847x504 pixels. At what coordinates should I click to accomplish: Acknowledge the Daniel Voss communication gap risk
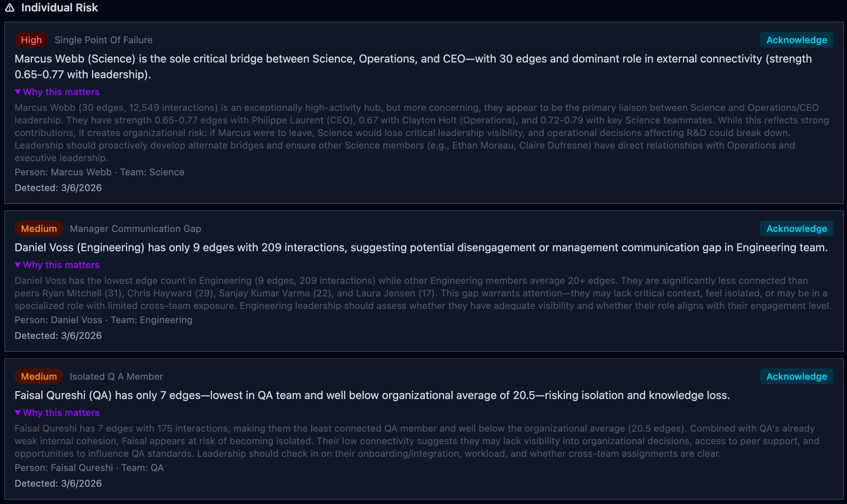pyautogui.click(x=796, y=229)
